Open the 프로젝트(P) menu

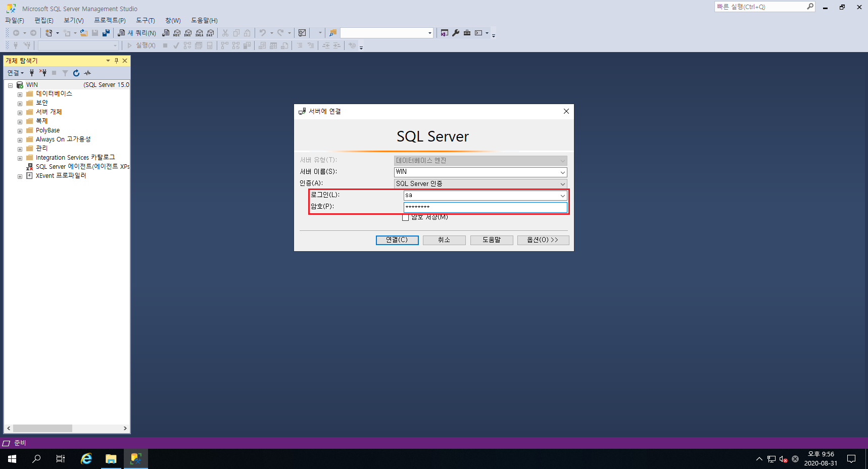point(110,20)
